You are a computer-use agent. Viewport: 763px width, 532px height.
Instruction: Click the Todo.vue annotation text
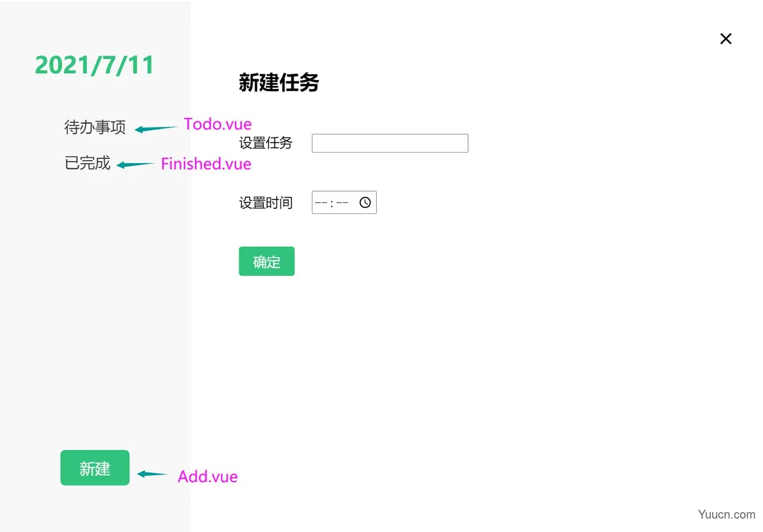pyautogui.click(x=217, y=124)
